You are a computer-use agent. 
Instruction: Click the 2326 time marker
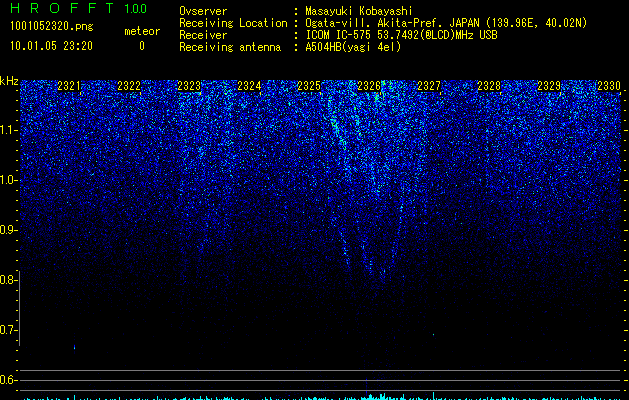point(369,86)
